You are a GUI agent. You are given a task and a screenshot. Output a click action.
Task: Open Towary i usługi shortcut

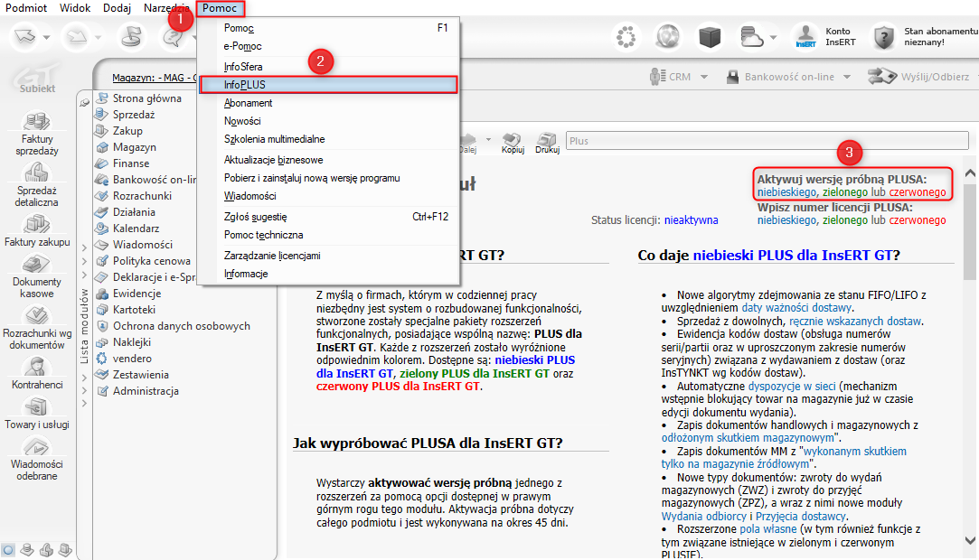(37, 413)
